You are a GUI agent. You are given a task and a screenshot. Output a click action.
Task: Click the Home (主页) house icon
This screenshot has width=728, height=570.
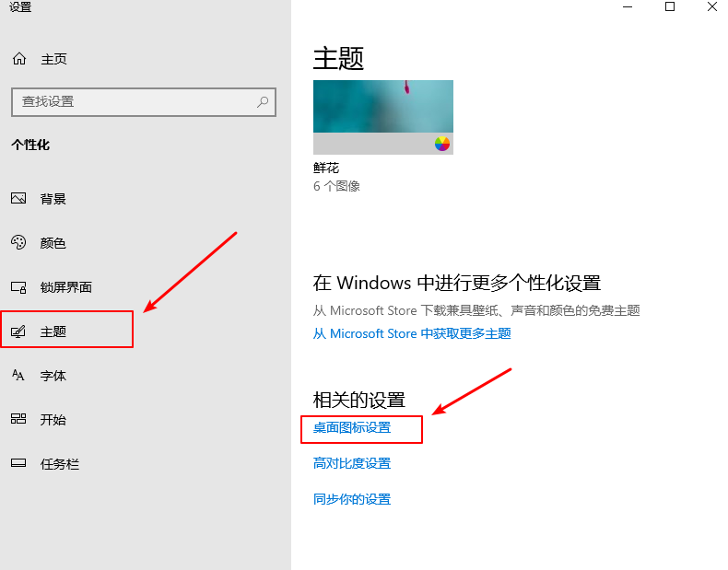tap(19, 59)
